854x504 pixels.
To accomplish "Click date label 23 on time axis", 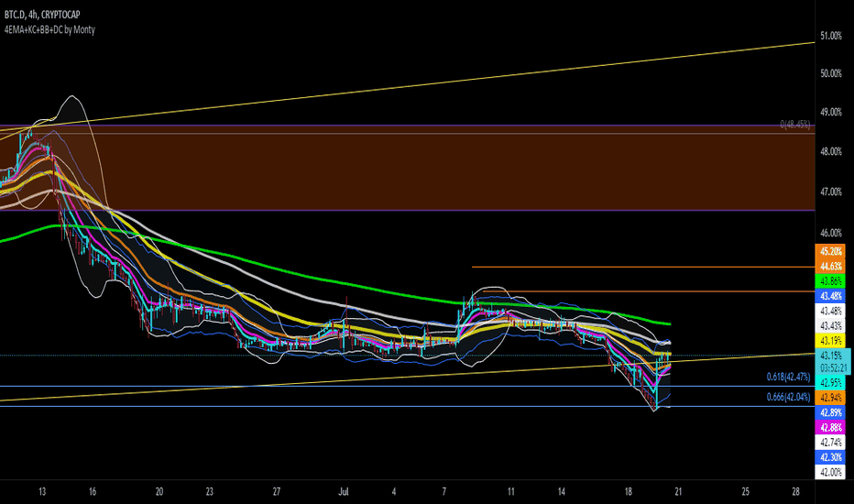I will click(209, 491).
